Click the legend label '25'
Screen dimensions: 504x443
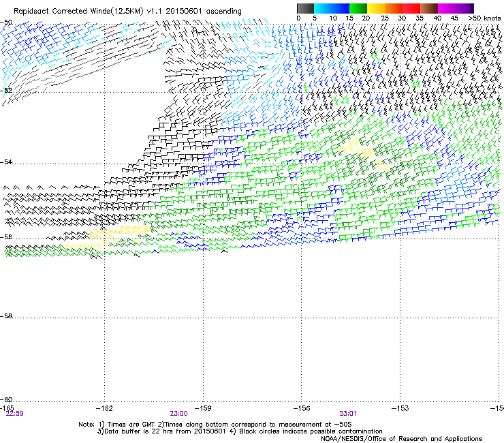[385, 18]
